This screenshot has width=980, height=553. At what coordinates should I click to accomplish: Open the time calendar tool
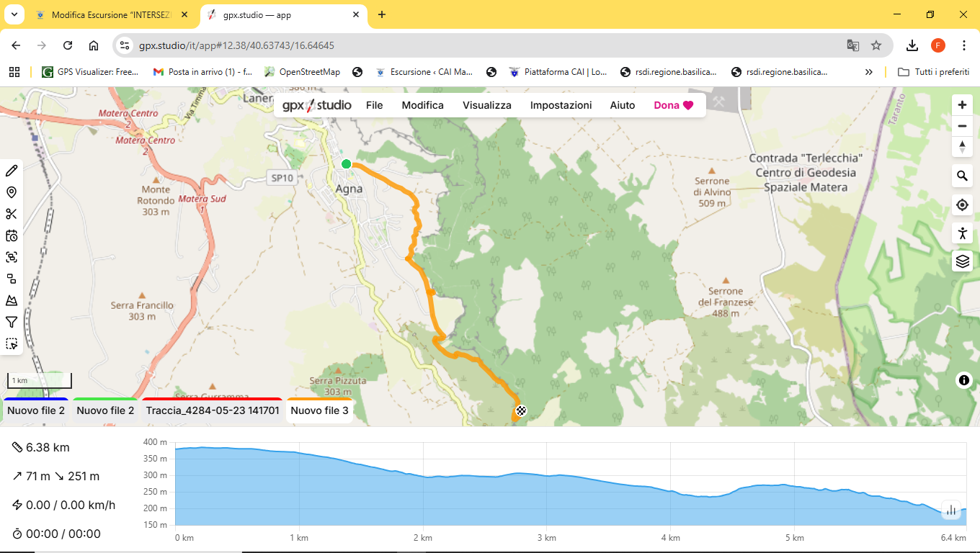click(x=12, y=235)
